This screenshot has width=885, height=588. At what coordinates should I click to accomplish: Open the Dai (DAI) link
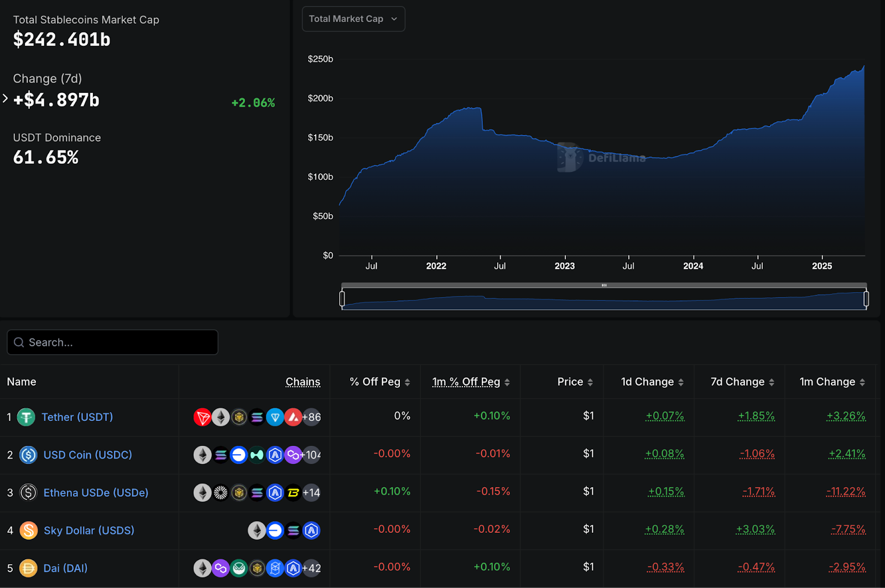pos(65,568)
